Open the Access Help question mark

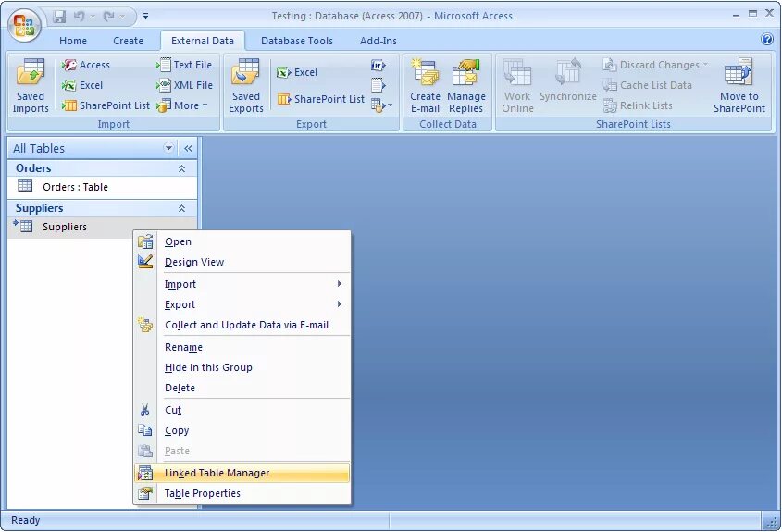pyautogui.click(x=767, y=39)
